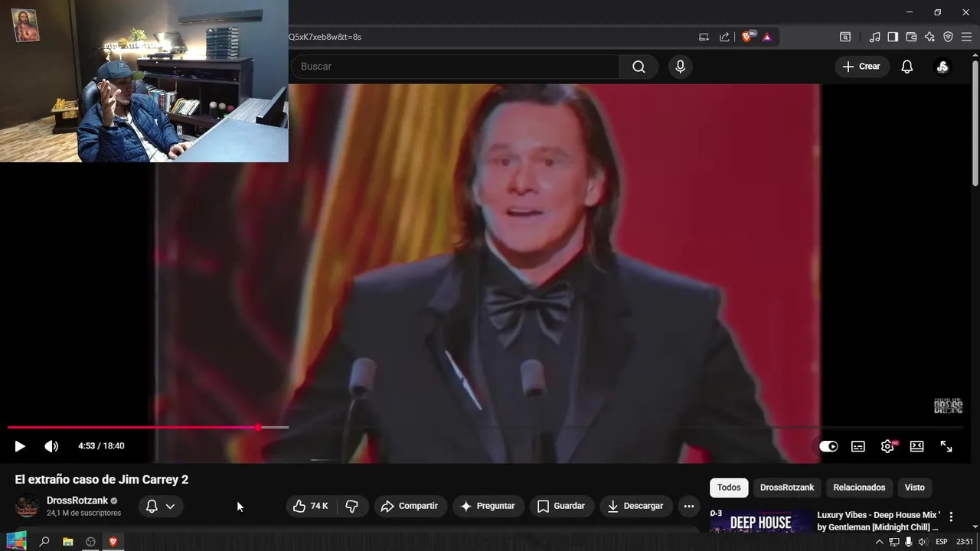Open the Brave Wallet icon
980x551 pixels.
pos(911,37)
